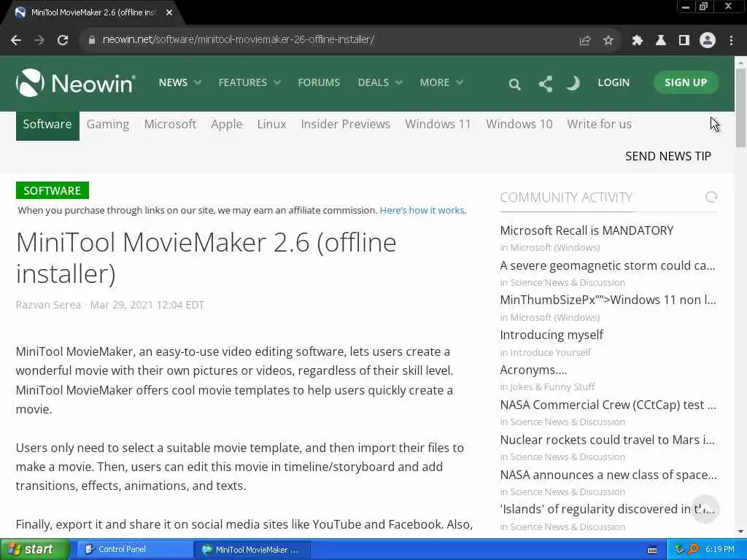Click the tray keyboard icon in taskbar

[x=652, y=550]
